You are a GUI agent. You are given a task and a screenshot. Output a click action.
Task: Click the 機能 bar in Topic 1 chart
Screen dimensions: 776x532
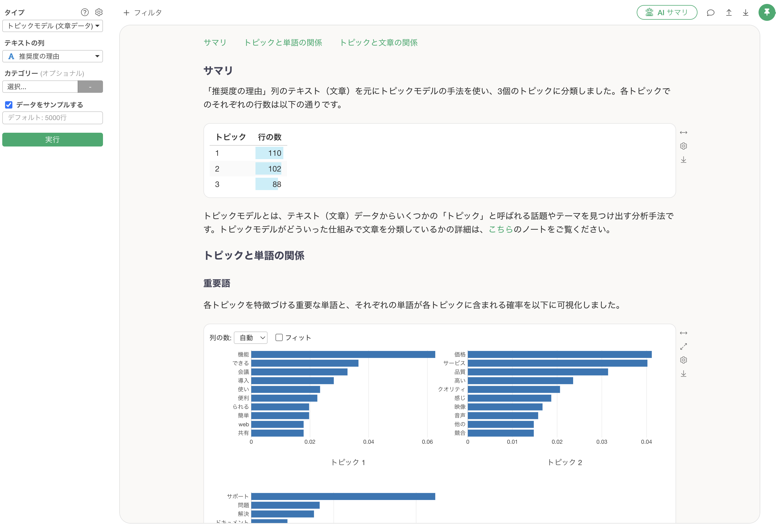point(343,355)
